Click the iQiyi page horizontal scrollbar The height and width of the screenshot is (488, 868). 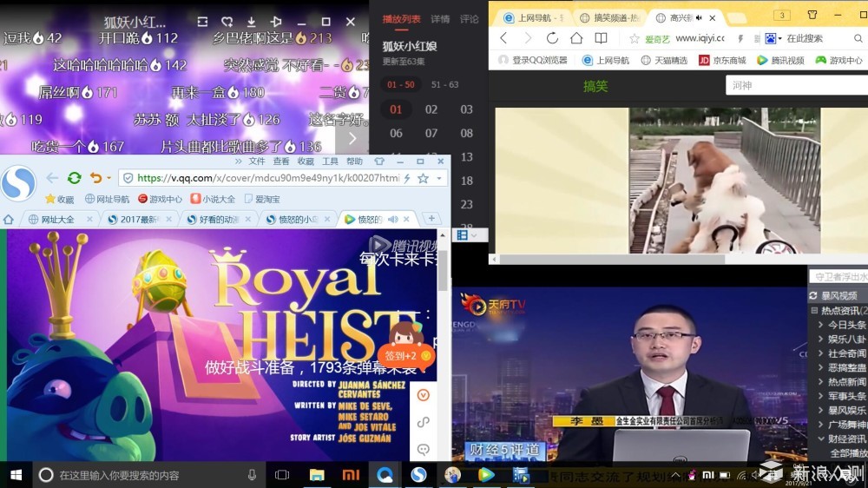(x=612, y=259)
